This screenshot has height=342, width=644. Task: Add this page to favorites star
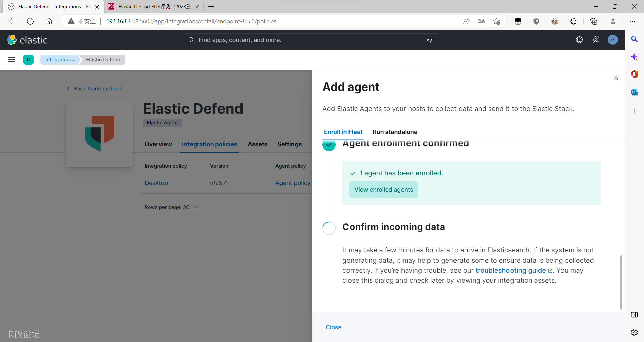pyautogui.click(x=496, y=21)
